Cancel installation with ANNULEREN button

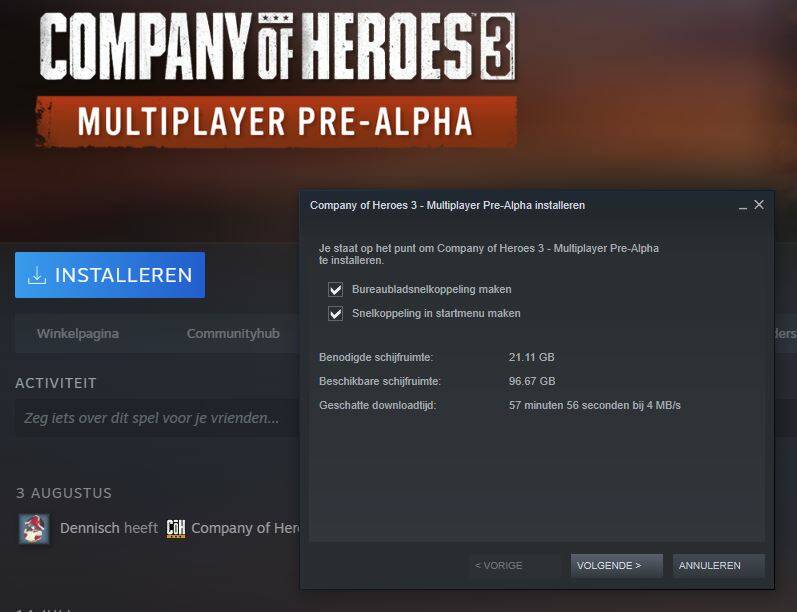pyautogui.click(x=719, y=566)
